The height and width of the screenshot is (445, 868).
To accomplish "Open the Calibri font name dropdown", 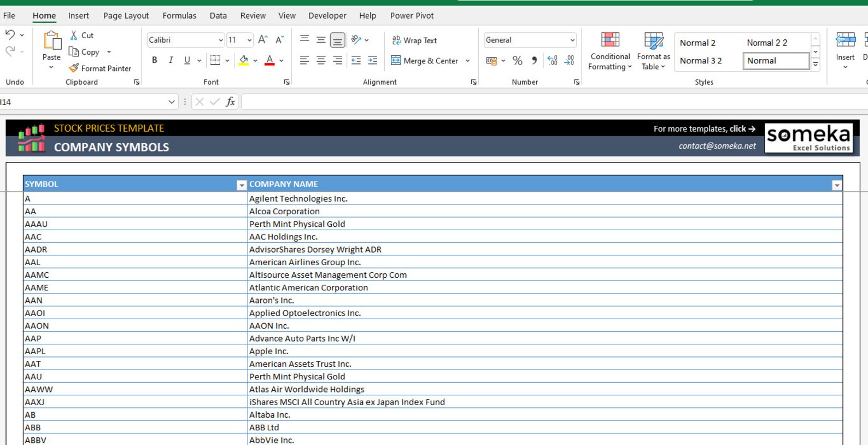I will (x=221, y=40).
